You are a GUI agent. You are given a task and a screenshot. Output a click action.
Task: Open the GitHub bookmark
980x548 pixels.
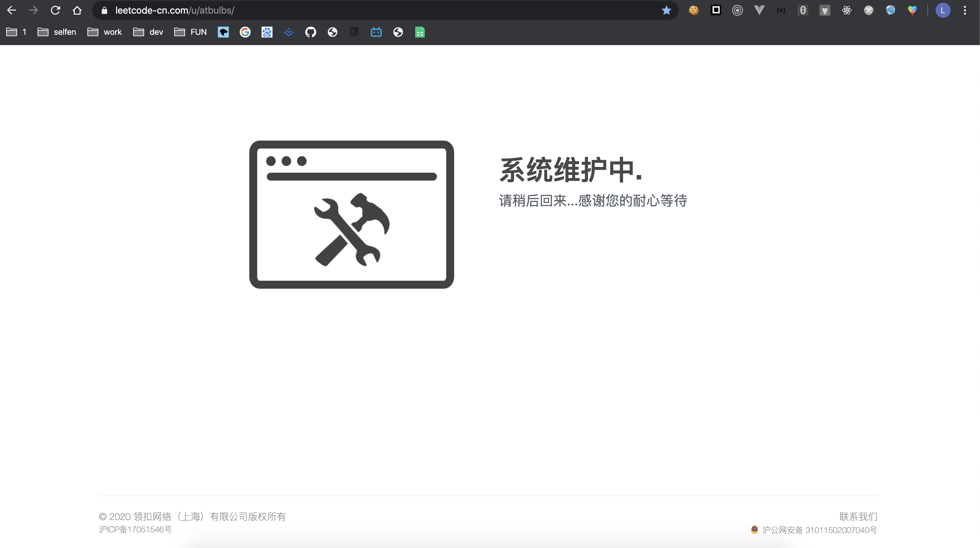pyautogui.click(x=310, y=32)
